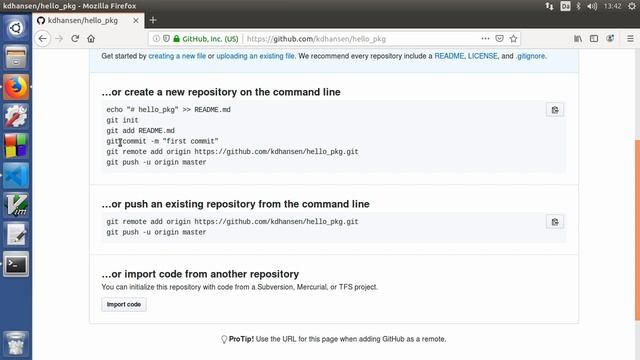Open the README recommendation link
Screen dimensions: 640x360
pos(449,56)
